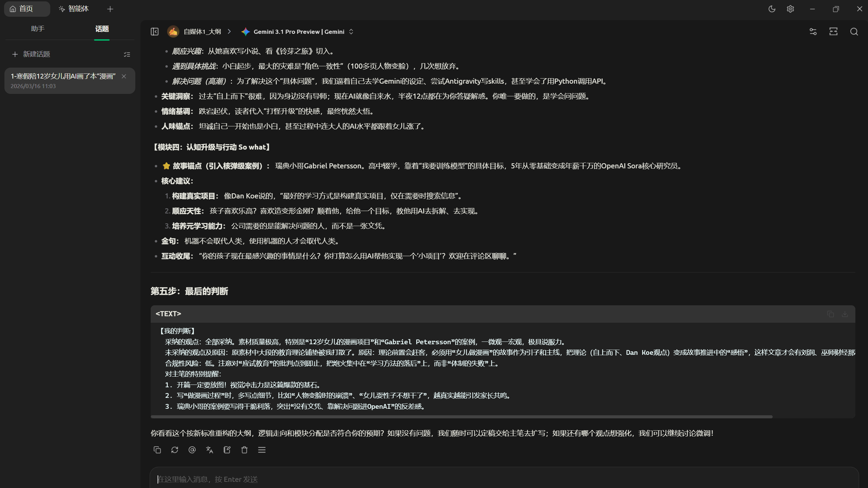Click the 自媒体1_大纲 breadcrumb label

(x=202, y=32)
